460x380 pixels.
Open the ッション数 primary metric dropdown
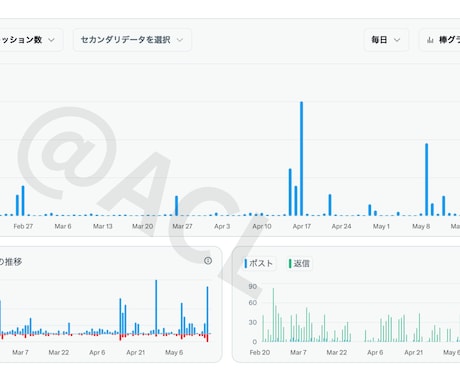click(x=30, y=40)
